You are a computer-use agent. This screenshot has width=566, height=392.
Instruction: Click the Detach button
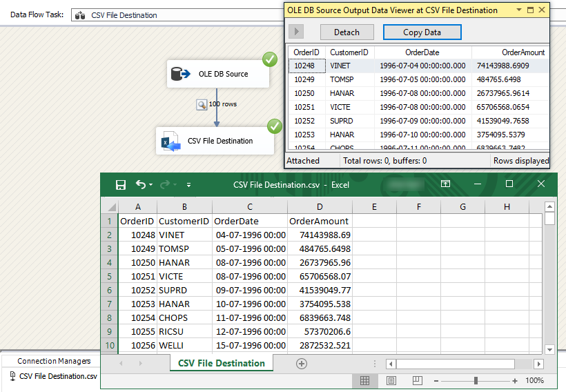coord(347,32)
